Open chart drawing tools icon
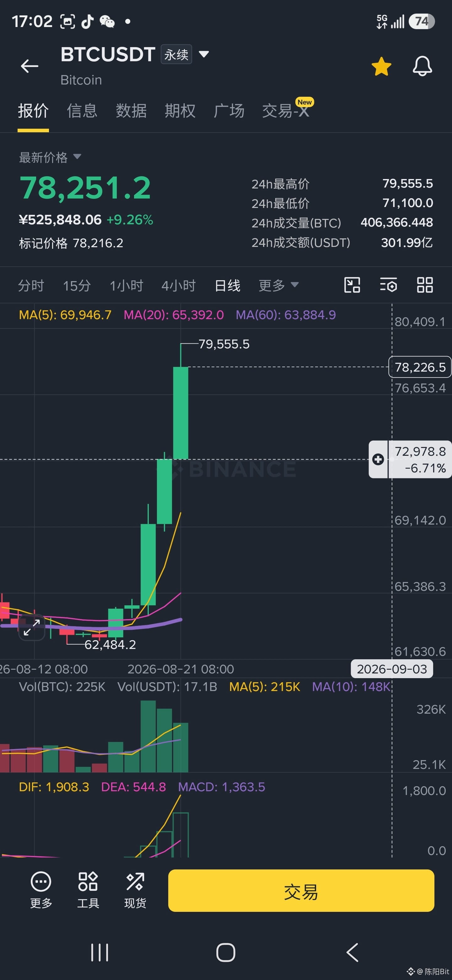This screenshot has height=980, width=452. [x=352, y=285]
